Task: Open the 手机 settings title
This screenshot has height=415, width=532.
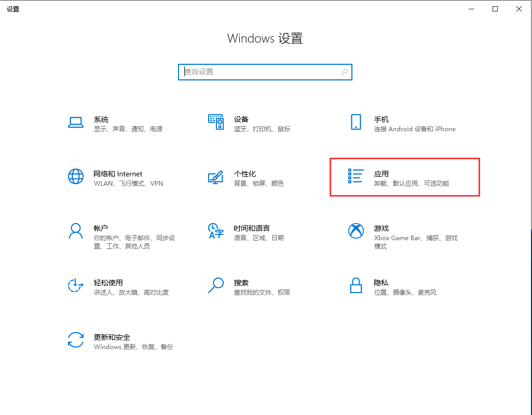Action: click(381, 119)
